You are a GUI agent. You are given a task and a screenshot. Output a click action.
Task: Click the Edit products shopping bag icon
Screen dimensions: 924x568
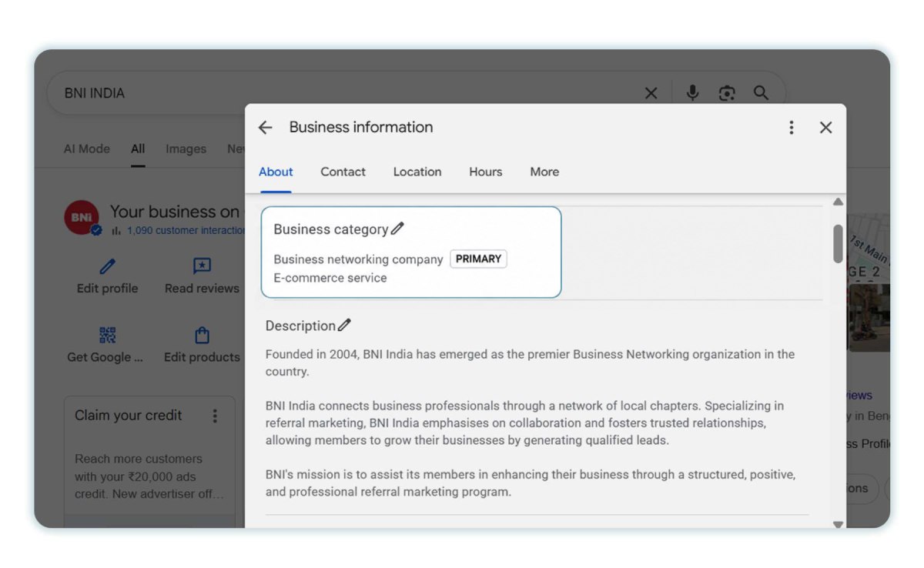pyautogui.click(x=202, y=336)
